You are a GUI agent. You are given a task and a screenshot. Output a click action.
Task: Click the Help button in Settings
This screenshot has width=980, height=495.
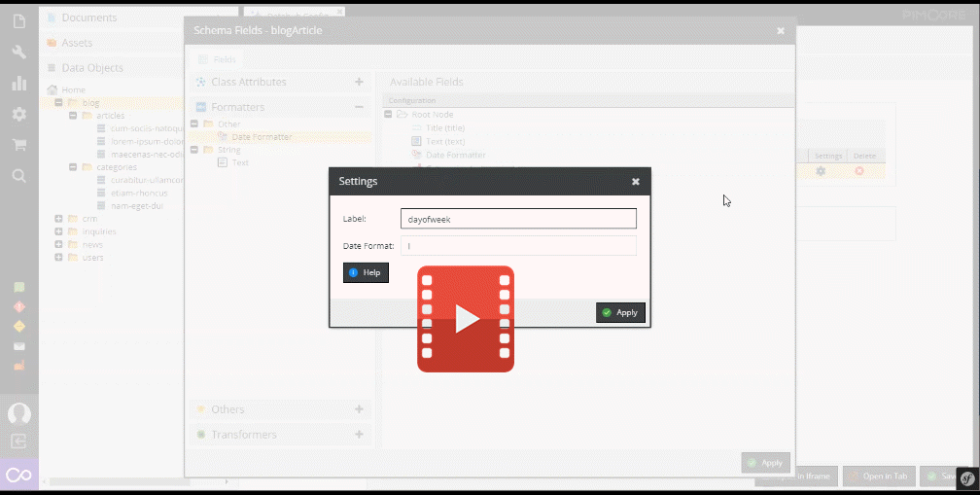click(366, 272)
